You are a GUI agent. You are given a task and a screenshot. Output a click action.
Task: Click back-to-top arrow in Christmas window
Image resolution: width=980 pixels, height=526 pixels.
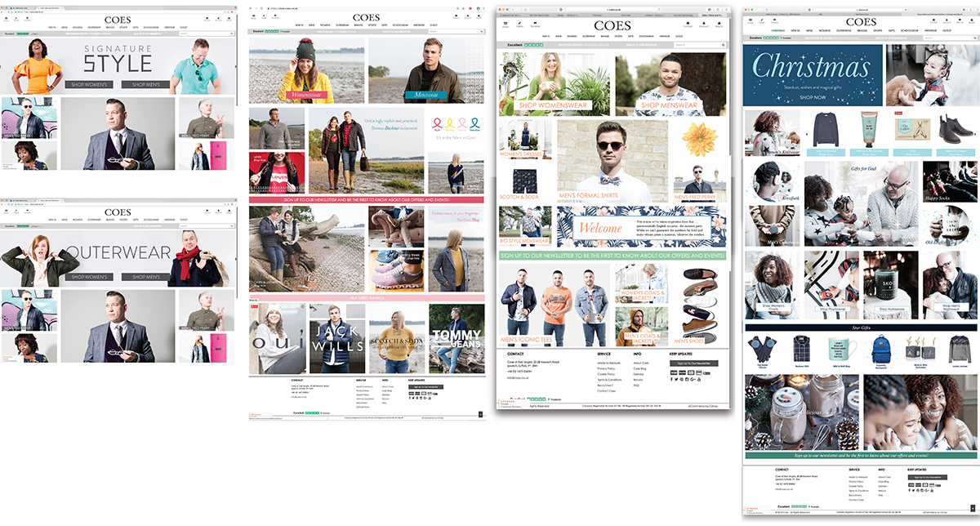coord(973,508)
